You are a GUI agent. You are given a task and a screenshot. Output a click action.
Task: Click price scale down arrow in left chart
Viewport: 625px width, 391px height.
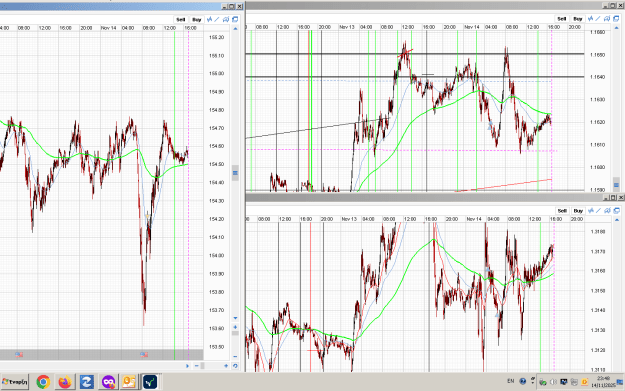[235, 318]
